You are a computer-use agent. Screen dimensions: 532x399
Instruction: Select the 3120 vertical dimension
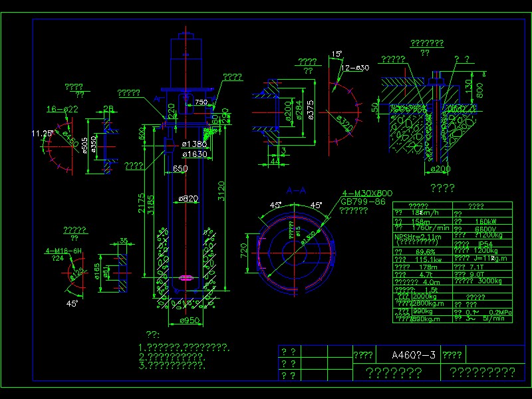pyautogui.click(x=221, y=191)
